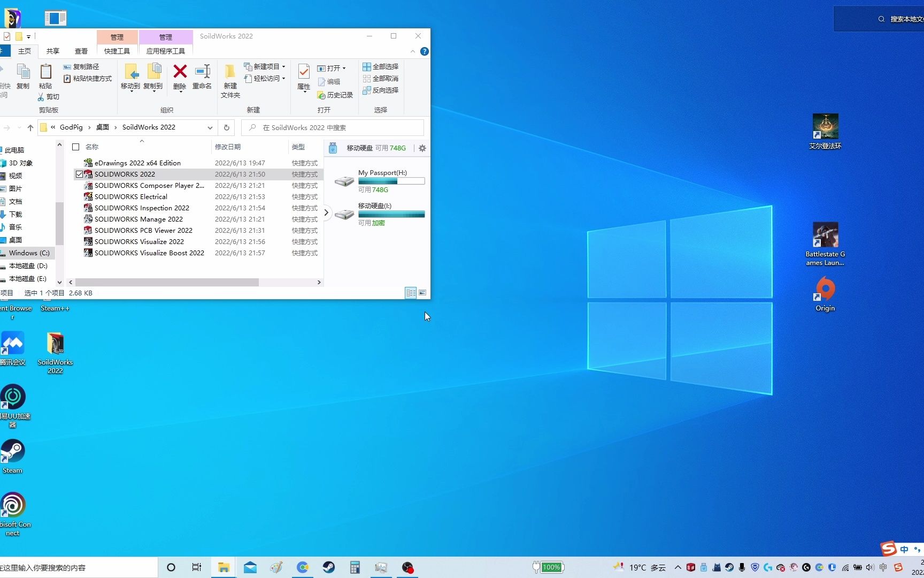Open File Explorer in the taskbar
The width and height of the screenshot is (924, 578).
pyautogui.click(x=224, y=567)
